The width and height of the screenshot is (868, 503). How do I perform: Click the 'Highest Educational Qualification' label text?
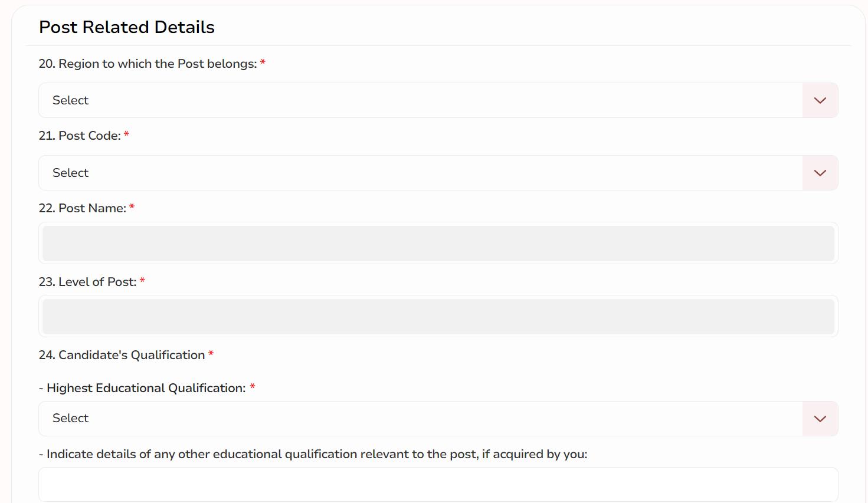pos(146,388)
